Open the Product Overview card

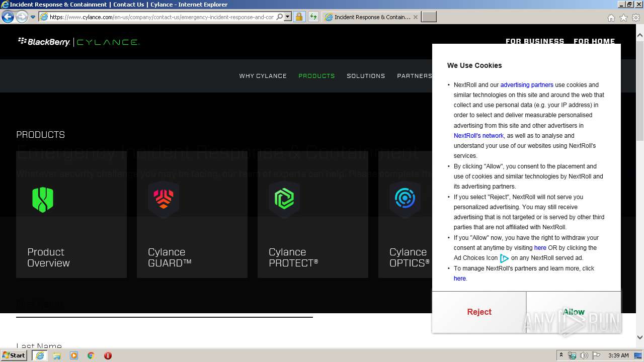[71, 215]
